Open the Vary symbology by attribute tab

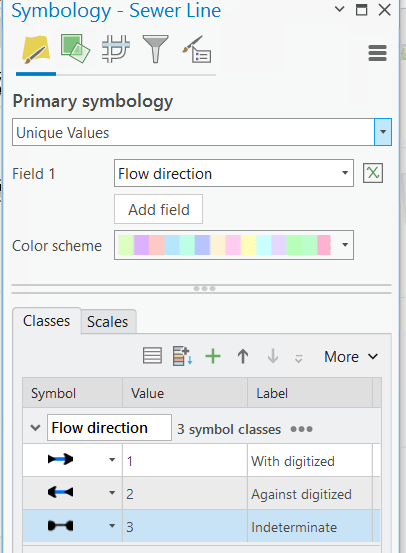[75, 49]
